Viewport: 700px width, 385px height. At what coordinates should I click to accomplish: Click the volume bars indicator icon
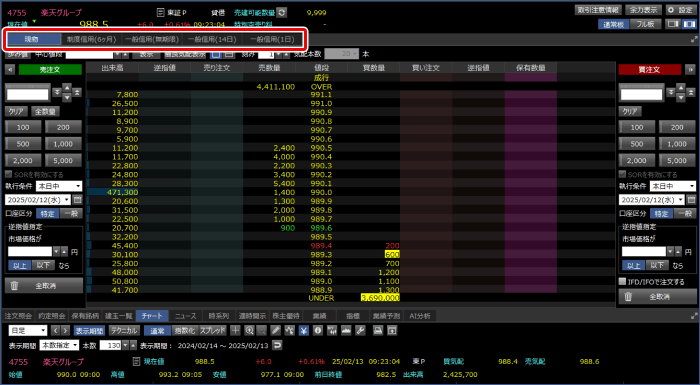click(x=332, y=331)
